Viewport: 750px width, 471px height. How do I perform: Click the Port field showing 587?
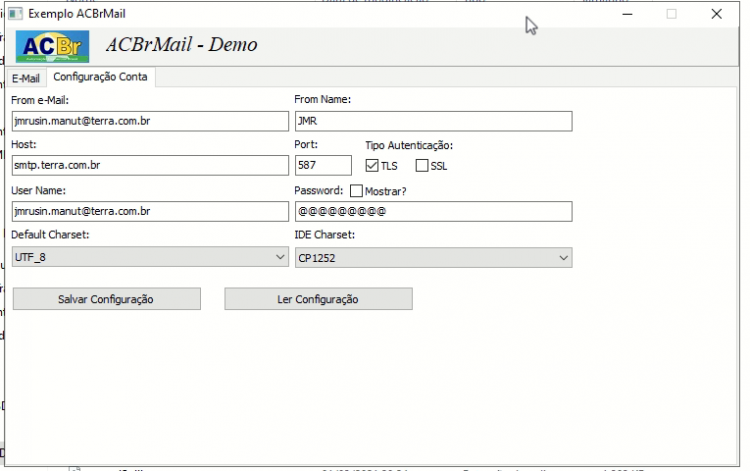point(323,165)
